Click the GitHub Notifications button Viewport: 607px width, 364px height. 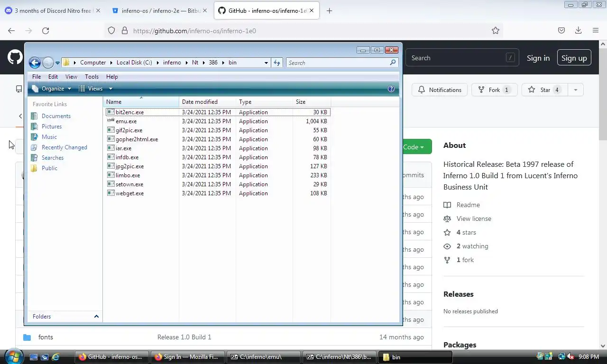pos(440,90)
